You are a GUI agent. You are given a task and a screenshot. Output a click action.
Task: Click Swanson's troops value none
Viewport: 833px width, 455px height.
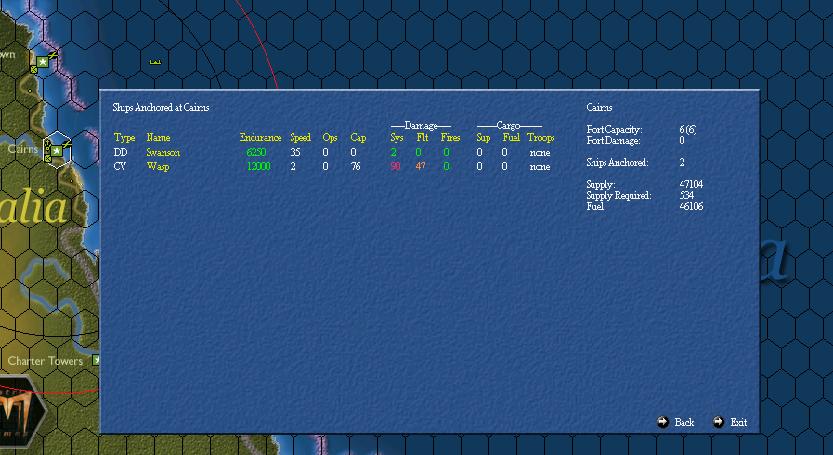point(540,153)
